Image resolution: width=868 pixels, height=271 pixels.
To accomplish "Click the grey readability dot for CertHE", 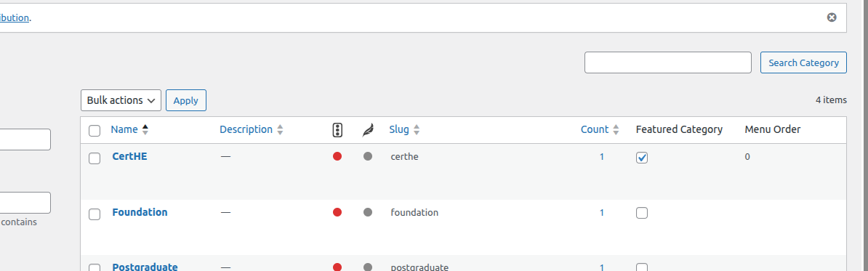I will coord(368,156).
